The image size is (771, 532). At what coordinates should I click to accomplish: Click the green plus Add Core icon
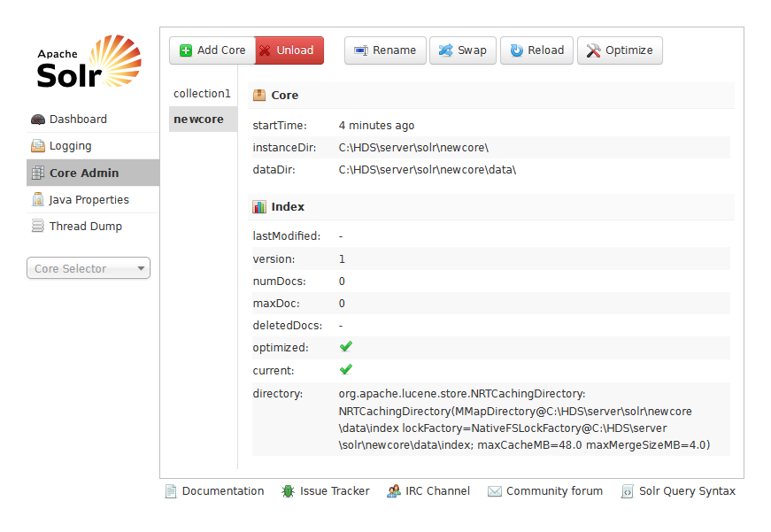coord(186,50)
